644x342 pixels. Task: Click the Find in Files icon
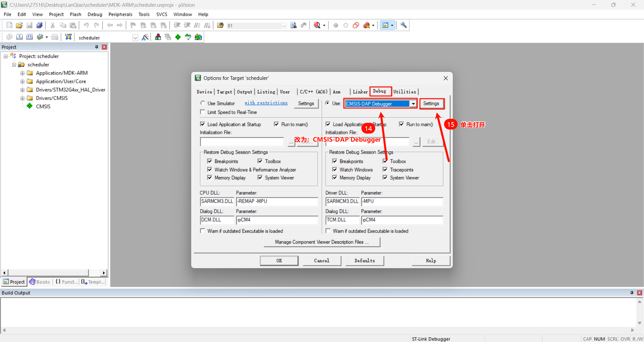tap(220, 25)
